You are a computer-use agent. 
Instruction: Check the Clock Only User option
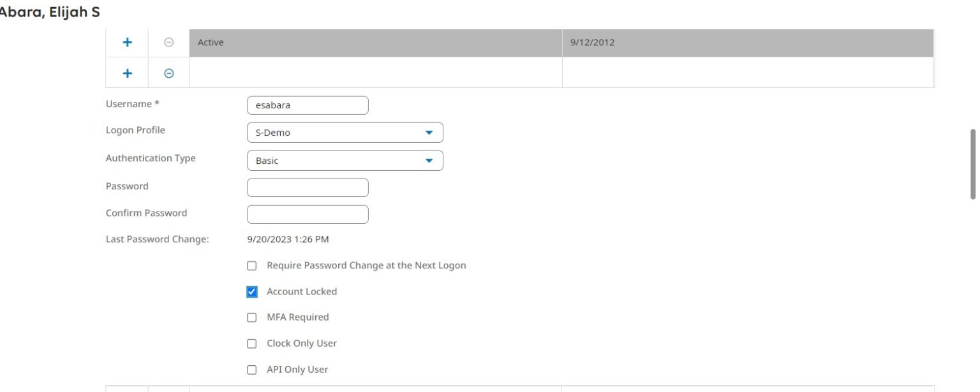click(251, 343)
